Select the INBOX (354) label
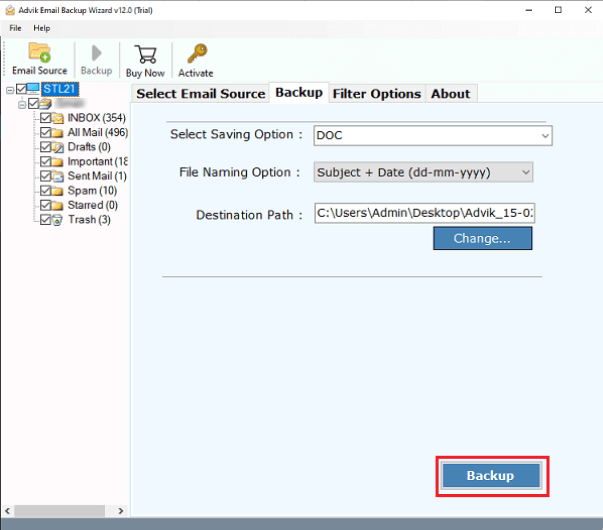 coord(97,118)
